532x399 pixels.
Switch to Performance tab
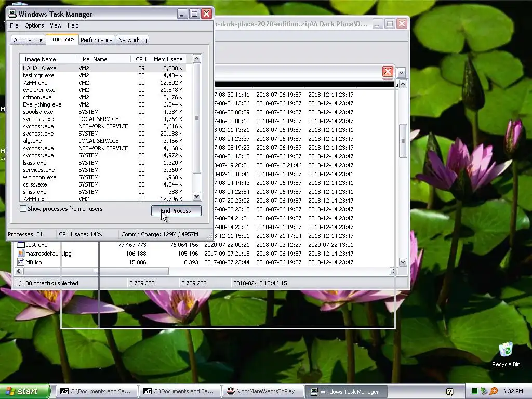(96, 40)
